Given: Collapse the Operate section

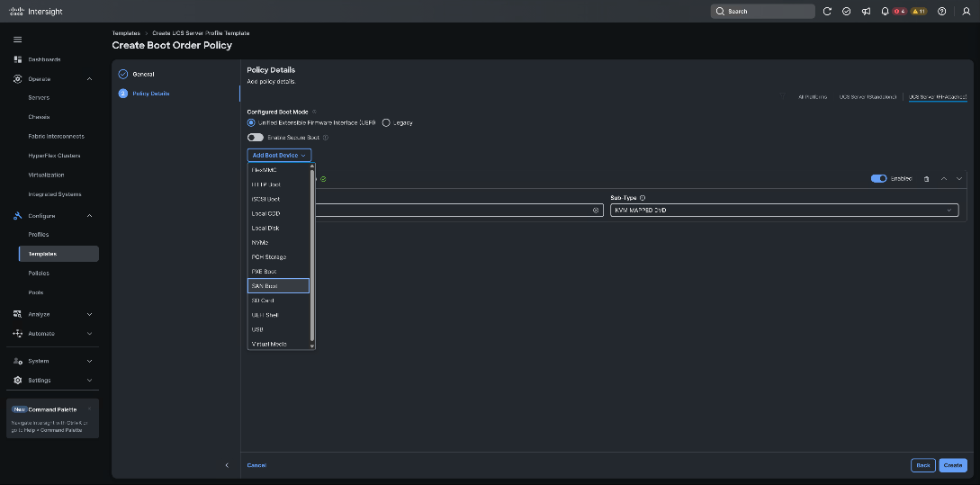Looking at the screenshot, I should [x=89, y=79].
